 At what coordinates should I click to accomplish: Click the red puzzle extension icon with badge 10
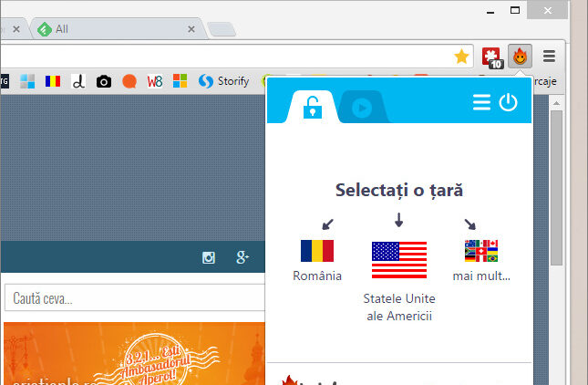click(x=492, y=56)
